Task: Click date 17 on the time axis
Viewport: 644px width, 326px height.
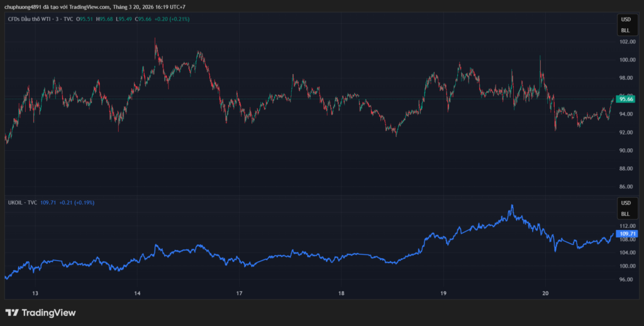Action: coord(239,293)
